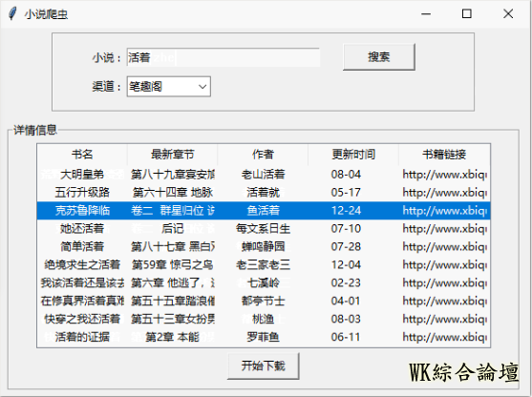Viewport: 532px width, 397px height.
Task: Click the link in 克苏鲁降临 row
Action: point(444,211)
